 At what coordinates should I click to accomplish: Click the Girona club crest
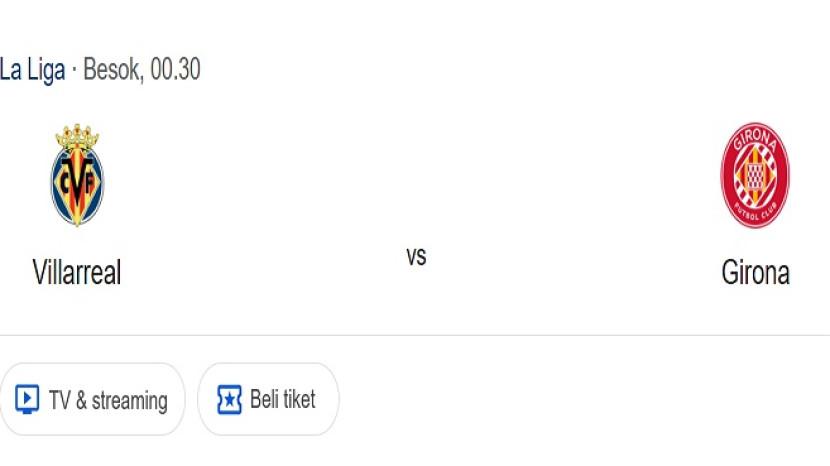755,177
